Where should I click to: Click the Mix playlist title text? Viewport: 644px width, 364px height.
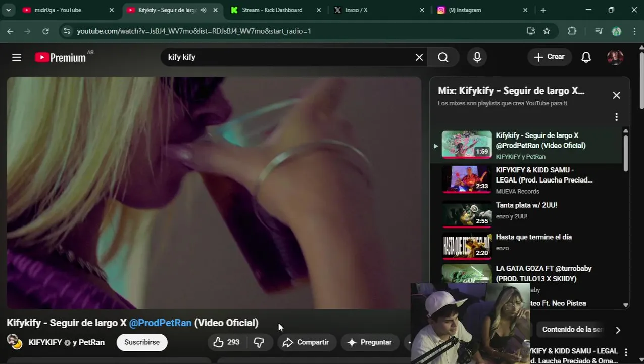click(x=511, y=91)
